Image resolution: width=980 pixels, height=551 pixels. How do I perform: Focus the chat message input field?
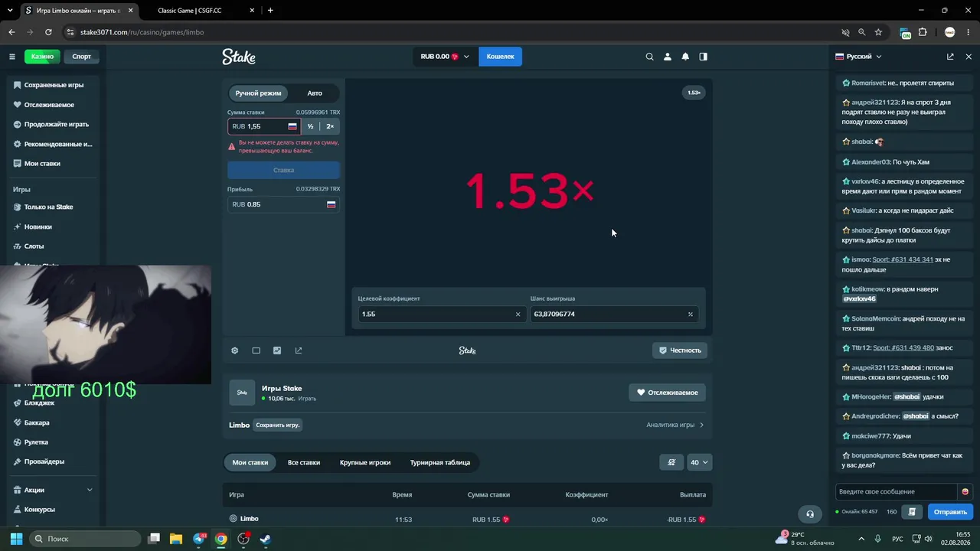tap(897, 491)
